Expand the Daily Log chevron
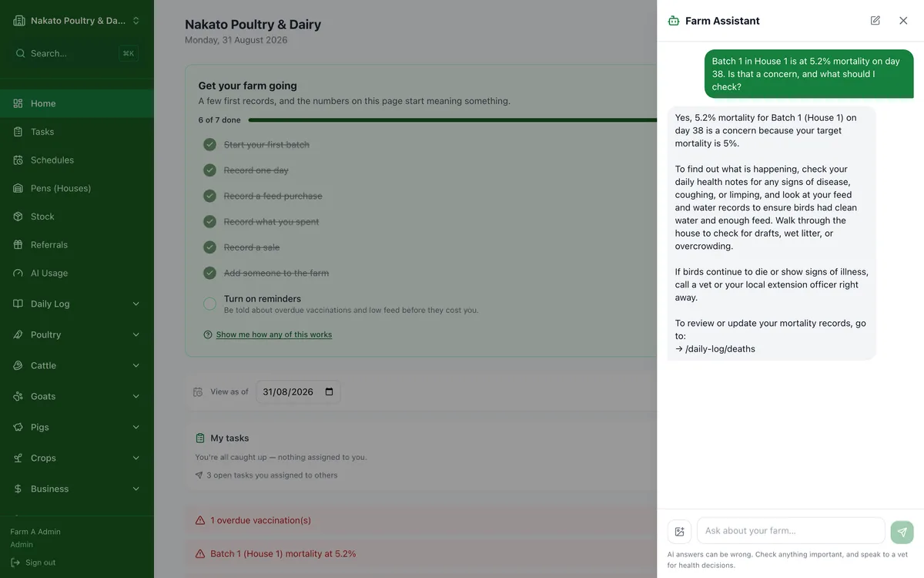Viewport: 924px width, 578px height. point(136,304)
